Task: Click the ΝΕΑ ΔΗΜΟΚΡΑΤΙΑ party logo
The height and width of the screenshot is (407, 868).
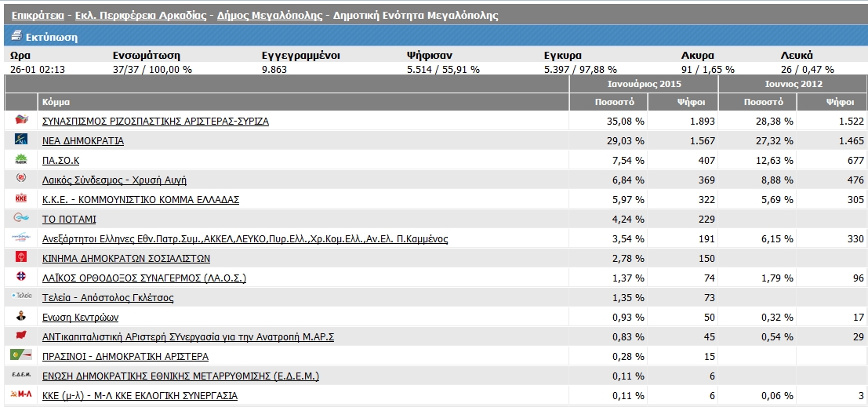Action: coord(21,140)
